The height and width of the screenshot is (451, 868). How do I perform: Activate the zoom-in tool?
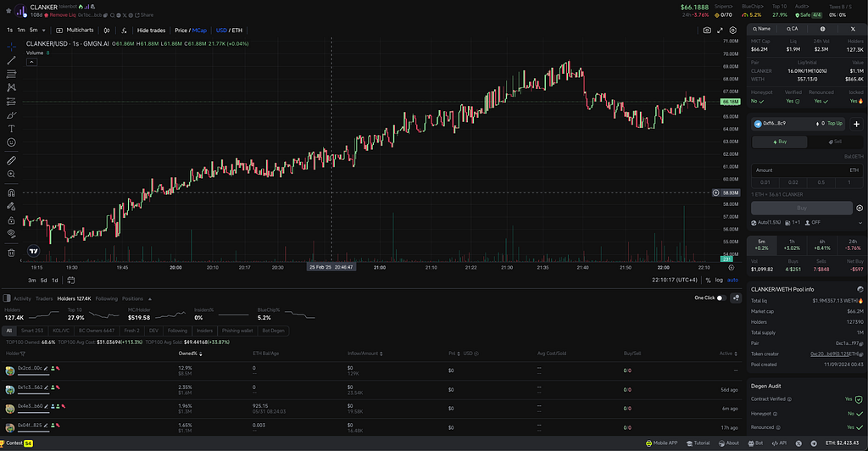click(x=11, y=175)
